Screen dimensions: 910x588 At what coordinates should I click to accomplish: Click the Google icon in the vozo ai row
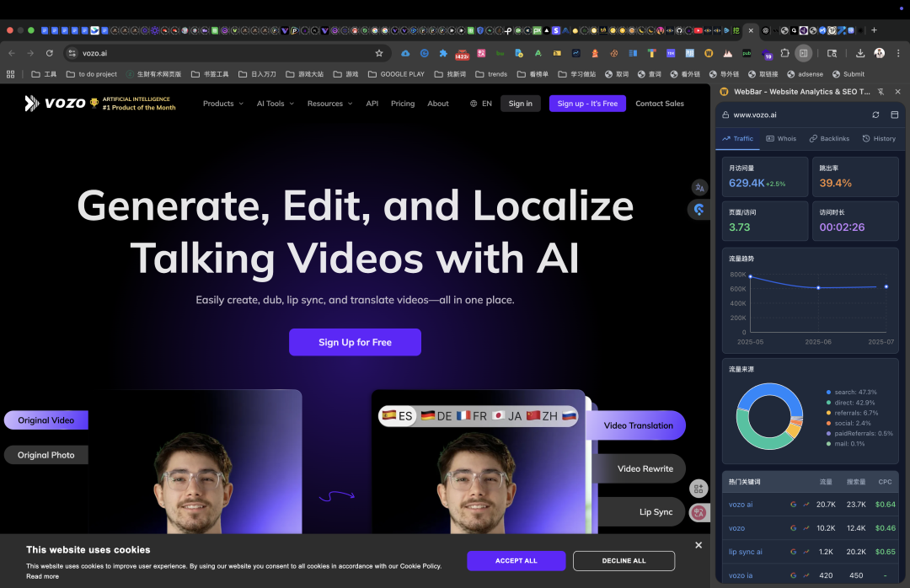pos(793,505)
